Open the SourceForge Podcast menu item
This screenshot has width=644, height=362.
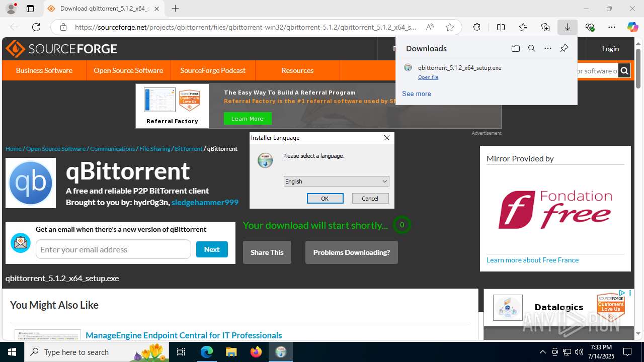[x=213, y=70]
